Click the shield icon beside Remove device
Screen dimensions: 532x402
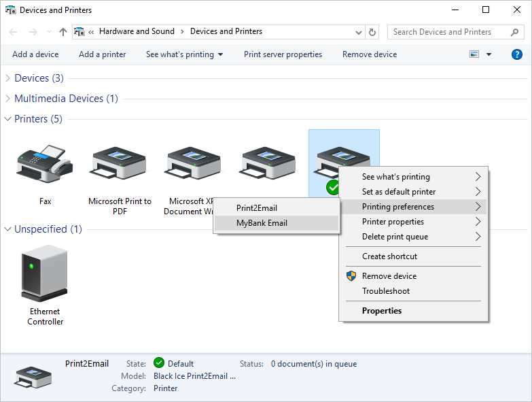(x=351, y=275)
